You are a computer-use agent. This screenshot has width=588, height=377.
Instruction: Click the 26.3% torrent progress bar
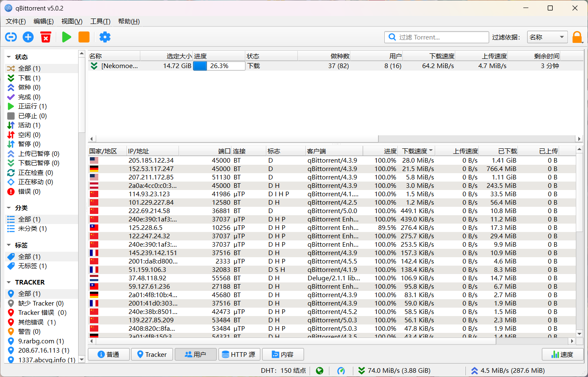tap(219, 66)
